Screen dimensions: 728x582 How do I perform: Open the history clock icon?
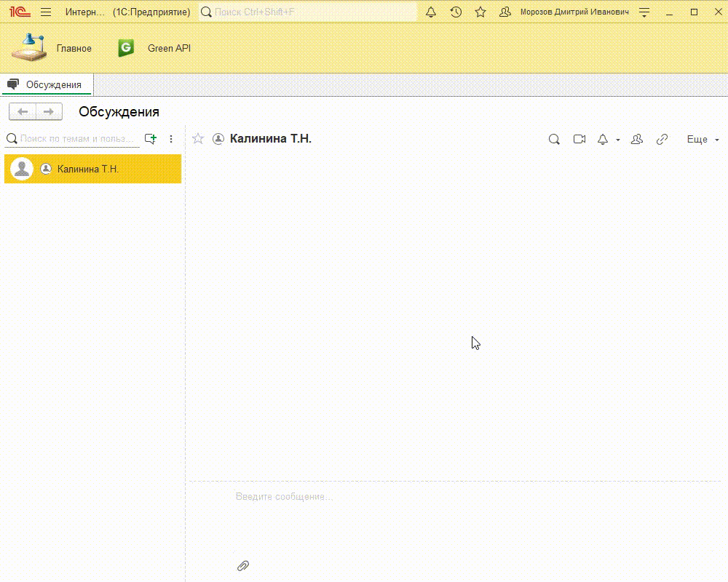tap(456, 12)
